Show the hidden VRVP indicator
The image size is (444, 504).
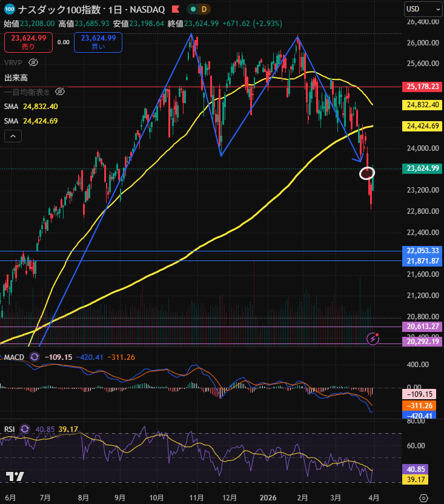(x=34, y=62)
